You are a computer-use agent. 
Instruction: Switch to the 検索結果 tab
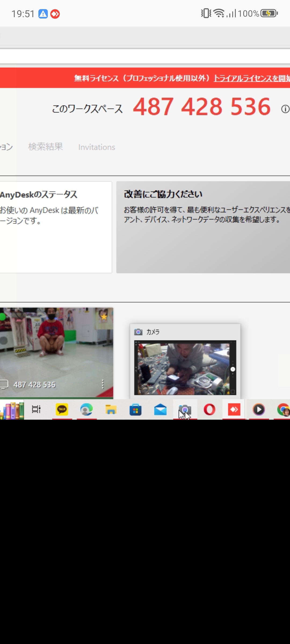pos(45,147)
